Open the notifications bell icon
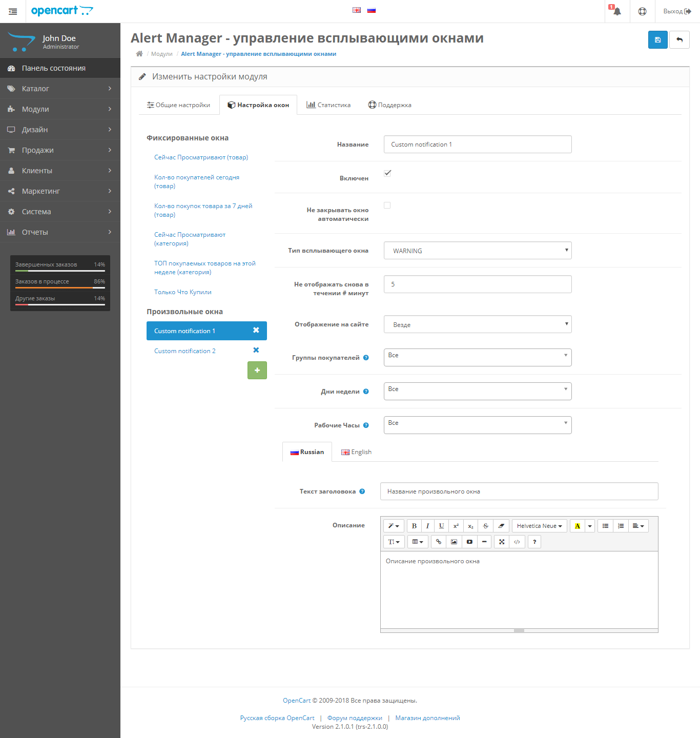This screenshot has width=700, height=738. tap(617, 11)
